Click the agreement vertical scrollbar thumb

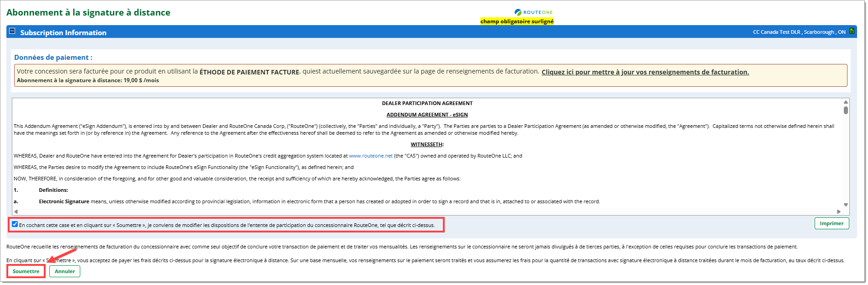pyautogui.click(x=846, y=110)
